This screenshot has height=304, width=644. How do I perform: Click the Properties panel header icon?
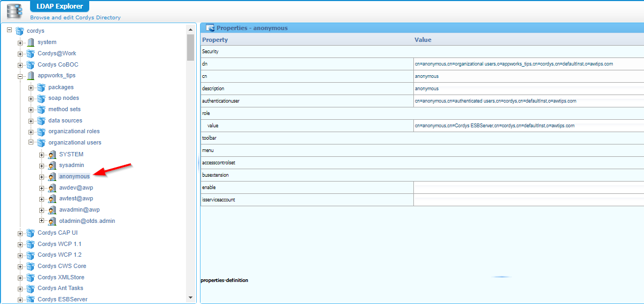(x=210, y=28)
